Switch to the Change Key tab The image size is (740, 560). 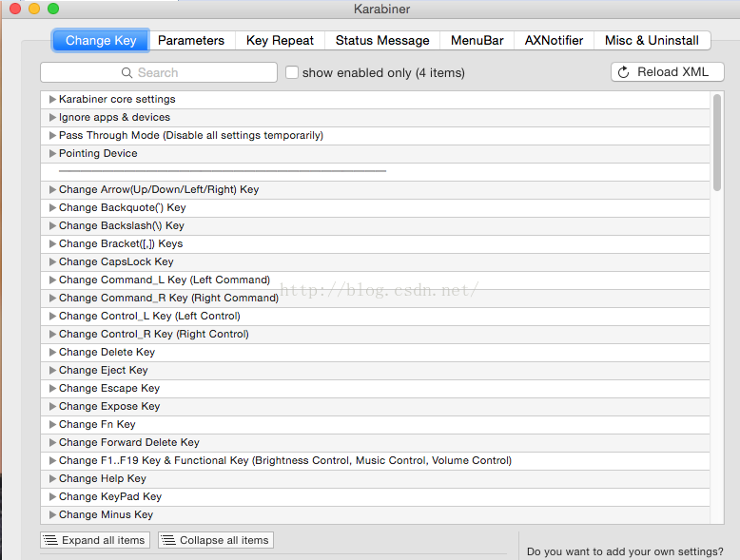point(101,41)
